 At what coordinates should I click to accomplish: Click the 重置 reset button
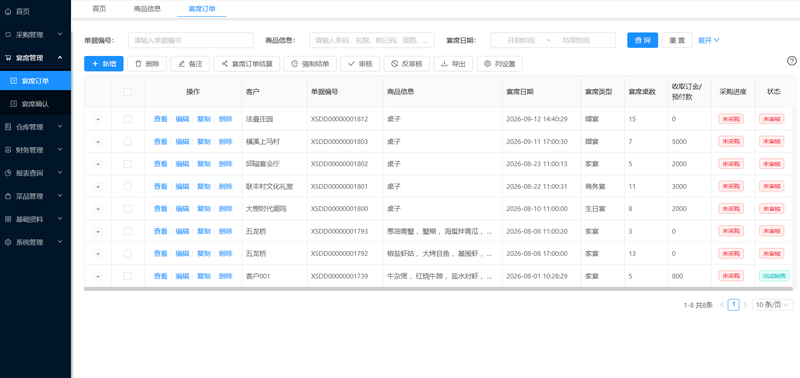point(677,40)
